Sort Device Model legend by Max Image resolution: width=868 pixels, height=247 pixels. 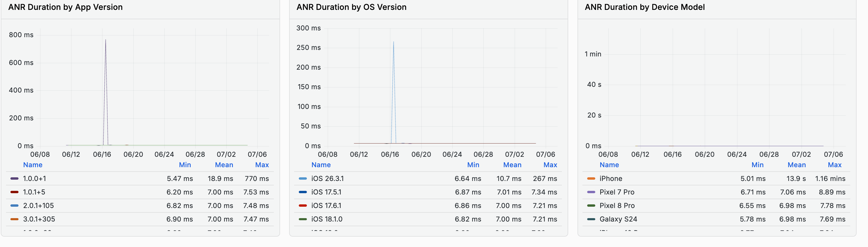pos(835,165)
